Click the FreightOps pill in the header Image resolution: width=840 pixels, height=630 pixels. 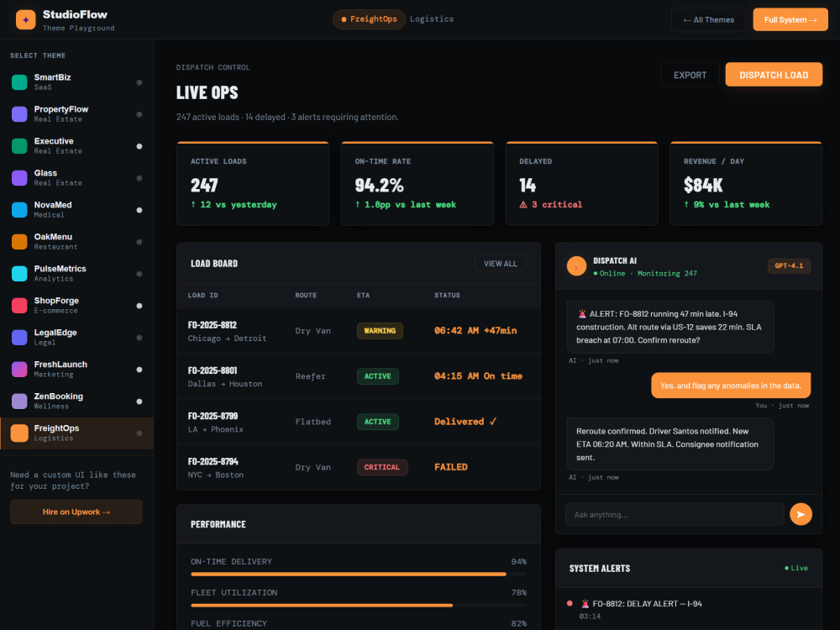369,19
